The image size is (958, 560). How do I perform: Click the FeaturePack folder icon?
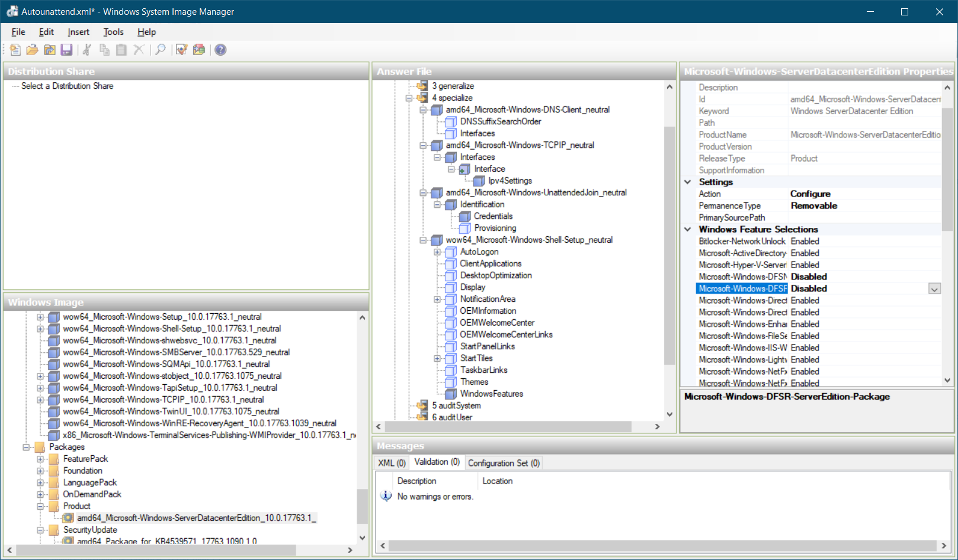coord(55,459)
